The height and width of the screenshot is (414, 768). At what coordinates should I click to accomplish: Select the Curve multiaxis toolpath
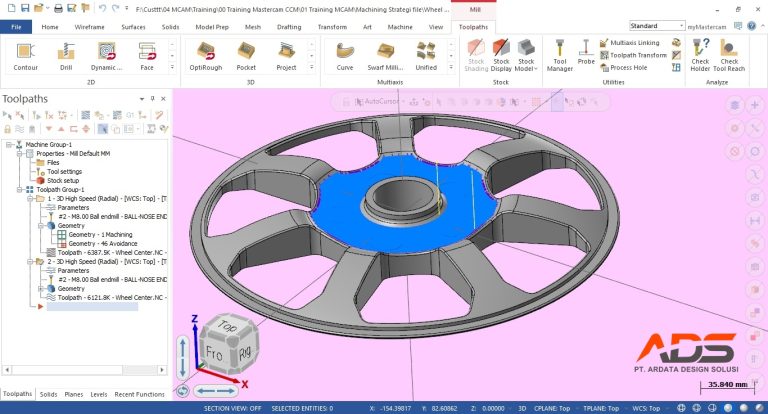(x=345, y=56)
